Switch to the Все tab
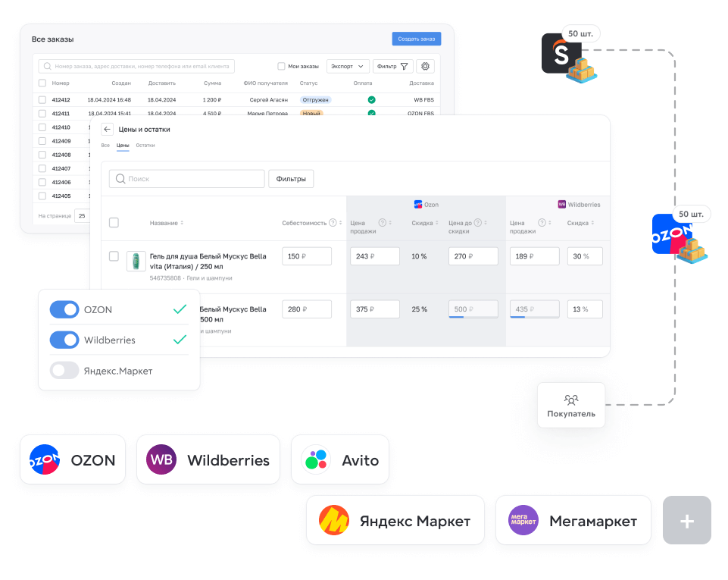Viewport: 728px width, 580px height. click(x=105, y=145)
